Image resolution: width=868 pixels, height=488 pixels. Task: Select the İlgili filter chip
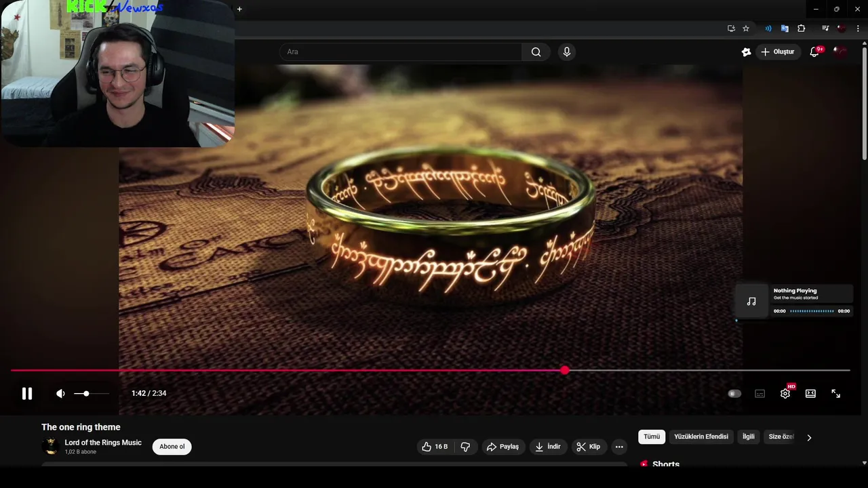[x=749, y=436]
